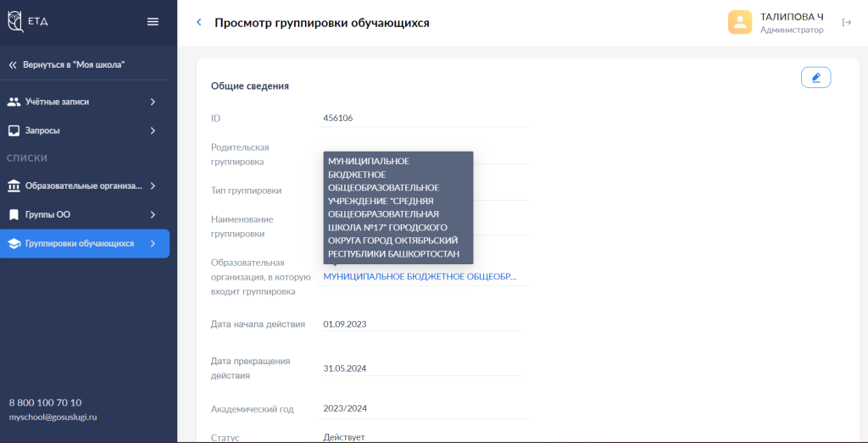The image size is (868, 443).
Task: Click the Тип группировки label
Action: pos(247,191)
